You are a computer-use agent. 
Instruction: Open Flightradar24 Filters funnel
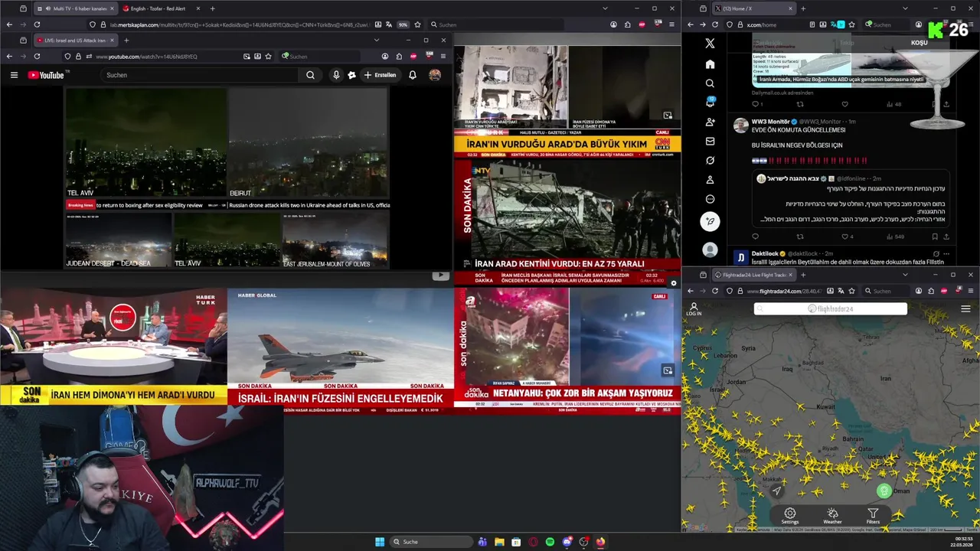873,516
